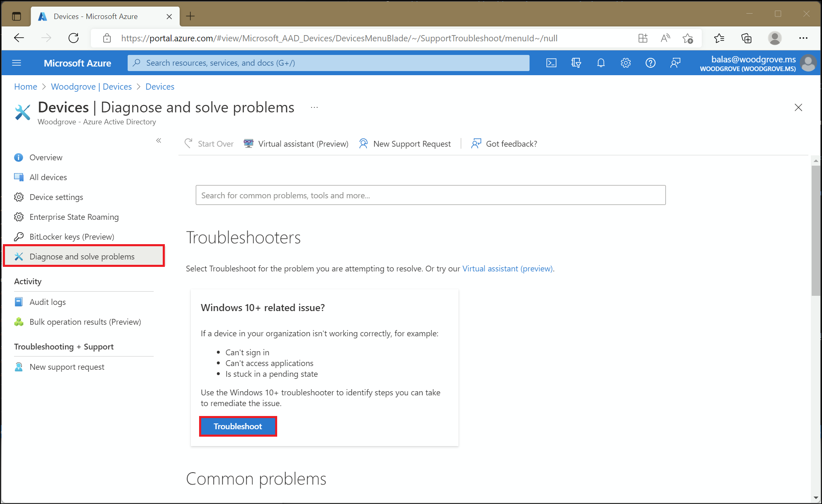Go back to the previous browser page
The height and width of the screenshot is (504, 822).
click(19, 38)
